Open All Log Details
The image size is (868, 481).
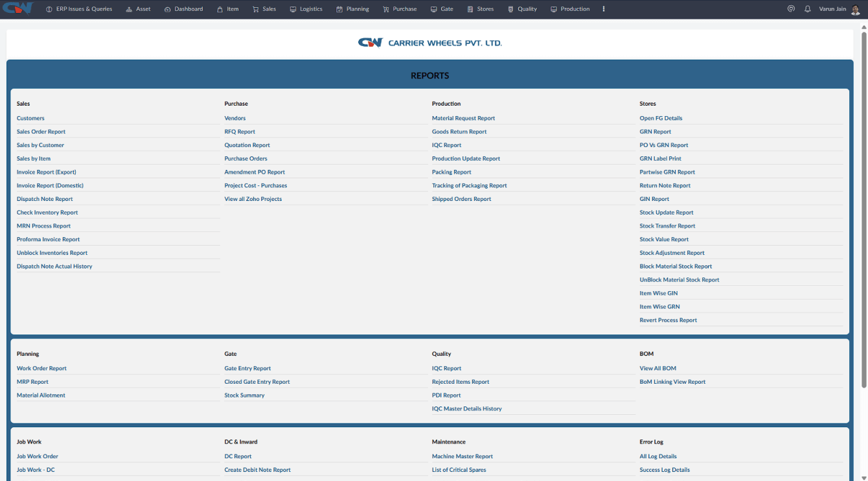point(659,456)
